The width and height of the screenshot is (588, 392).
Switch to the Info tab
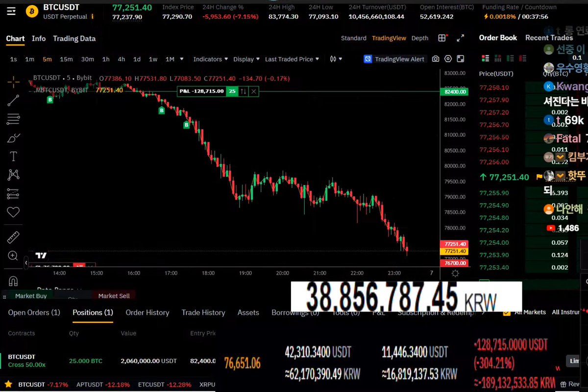pyautogui.click(x=39, y=38)
